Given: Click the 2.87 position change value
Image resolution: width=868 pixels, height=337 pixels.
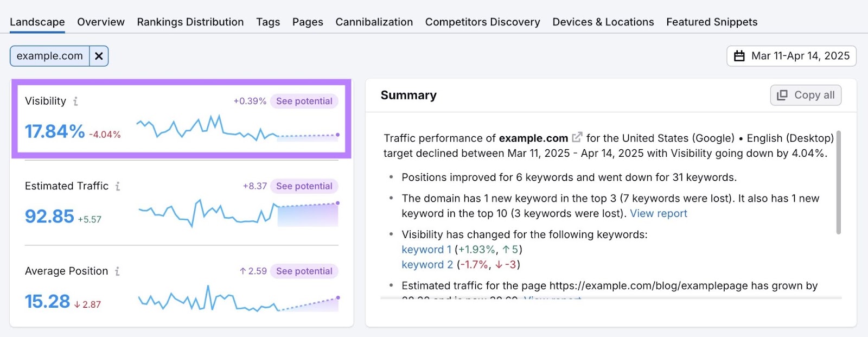Looking at the screenshot, I should tap(87, 305).
